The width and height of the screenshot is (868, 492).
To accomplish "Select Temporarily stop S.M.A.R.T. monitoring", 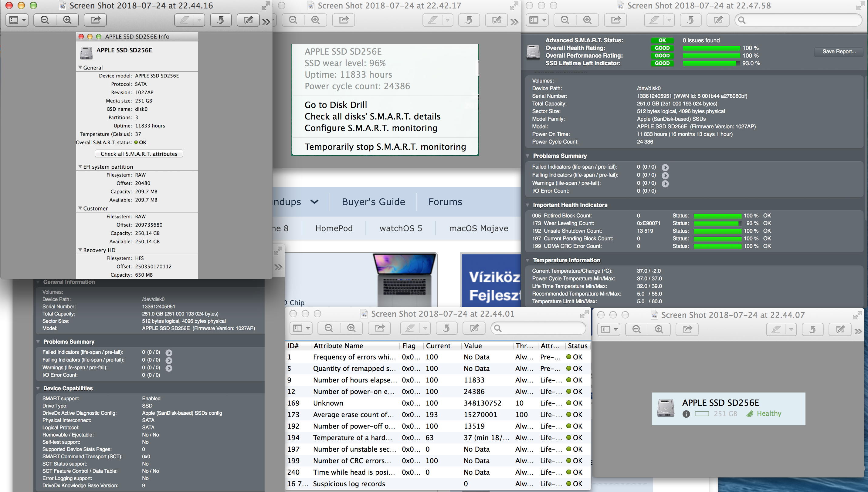I will (x=385, y=147).
